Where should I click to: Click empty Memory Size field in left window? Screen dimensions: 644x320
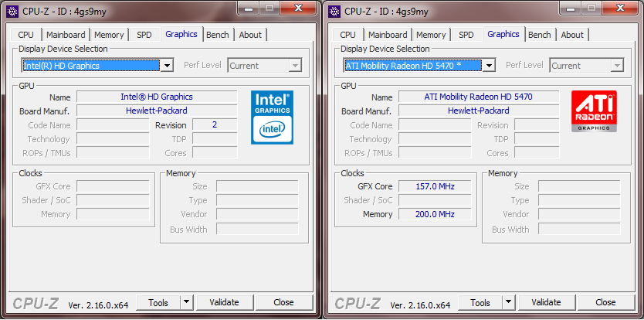tap(257, 186)
